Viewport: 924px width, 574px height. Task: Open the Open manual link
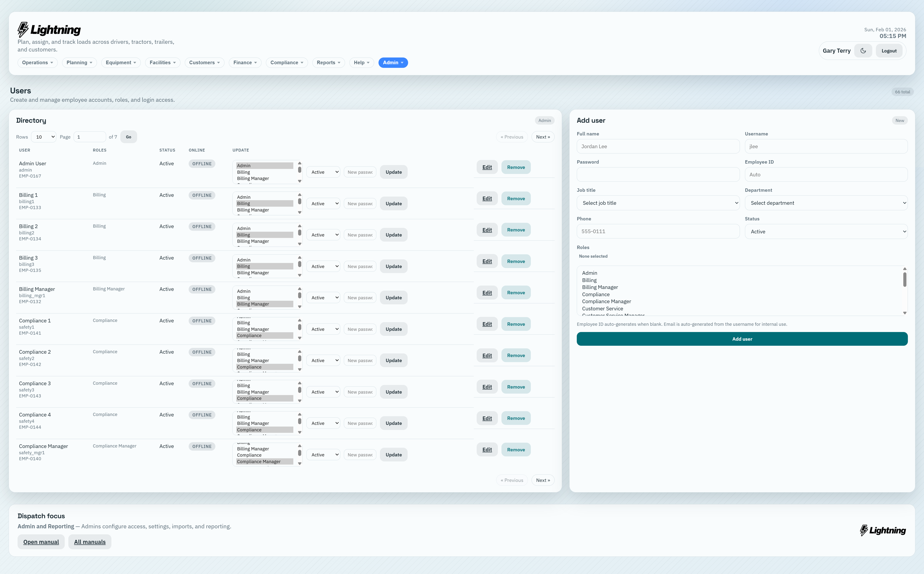[x=41, y=541]
